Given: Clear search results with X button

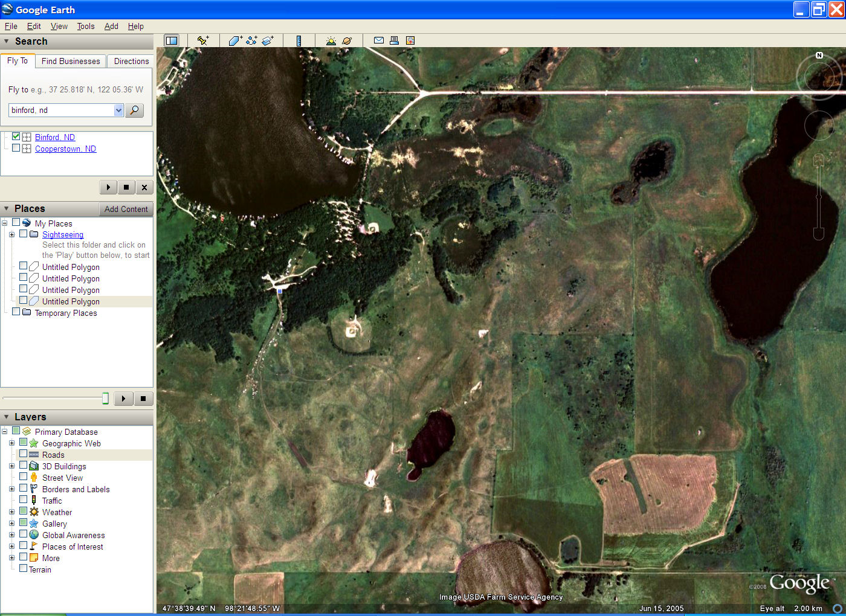Looking at the screenshot, I should (144, 187).
